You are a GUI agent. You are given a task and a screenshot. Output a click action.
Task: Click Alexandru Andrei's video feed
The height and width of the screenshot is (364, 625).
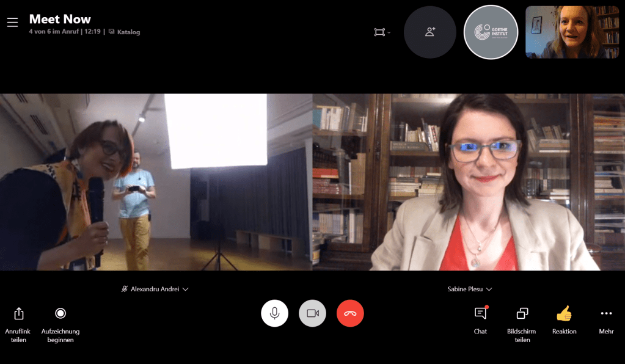(156, 182)
